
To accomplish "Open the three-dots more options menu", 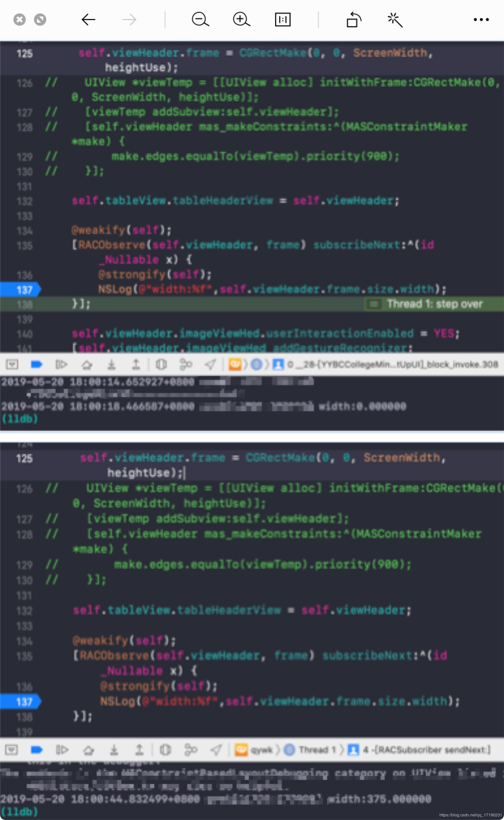I will [481, 20].
